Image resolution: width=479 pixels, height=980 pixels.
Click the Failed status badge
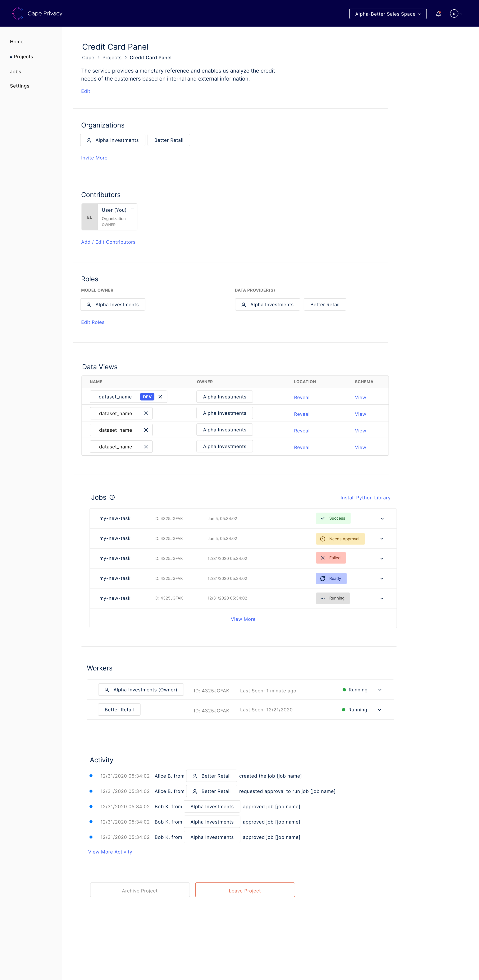click(331, 558)
